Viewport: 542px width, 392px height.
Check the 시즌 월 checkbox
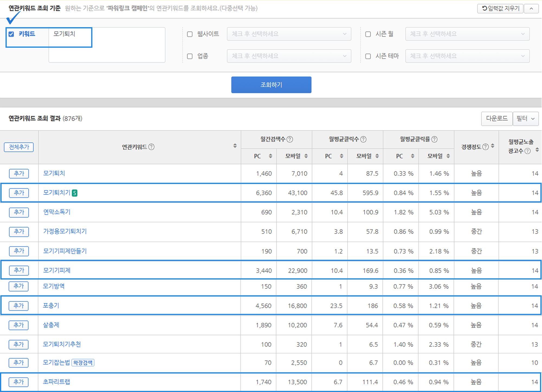point(368,34)
